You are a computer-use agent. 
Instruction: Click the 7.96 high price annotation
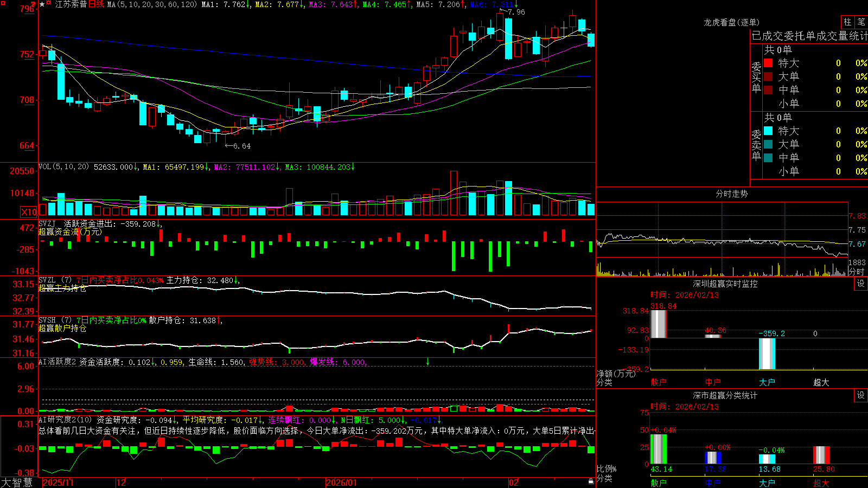(516, 12)
